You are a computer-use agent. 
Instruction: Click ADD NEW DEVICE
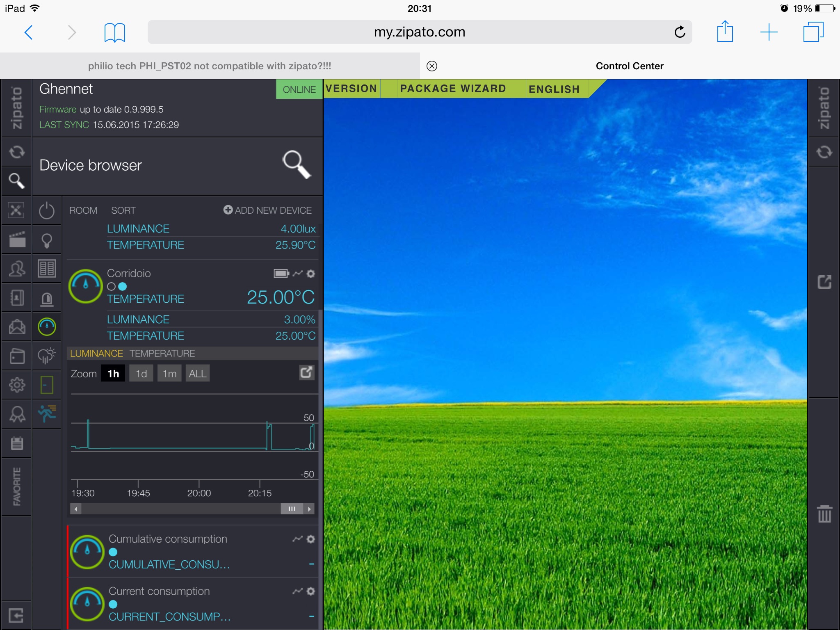pos(268,210)
